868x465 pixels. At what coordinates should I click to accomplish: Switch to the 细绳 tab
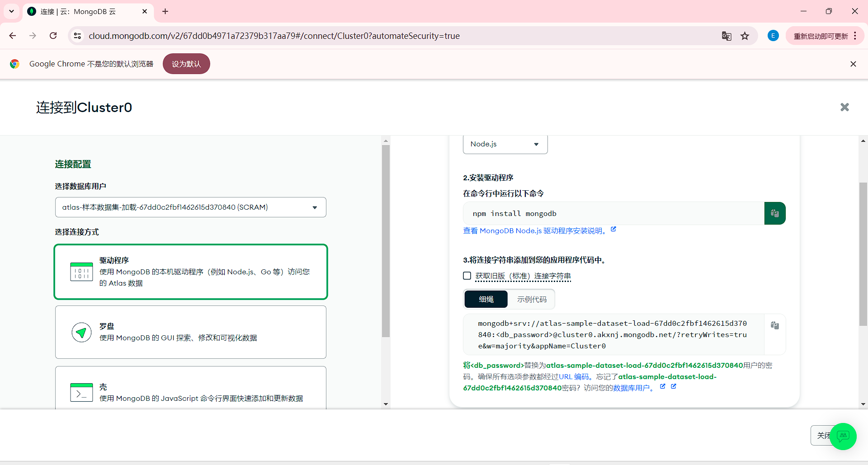point(486,299)
